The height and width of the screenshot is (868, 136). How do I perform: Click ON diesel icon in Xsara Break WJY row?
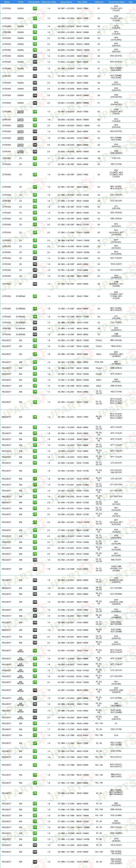(35, 138)
